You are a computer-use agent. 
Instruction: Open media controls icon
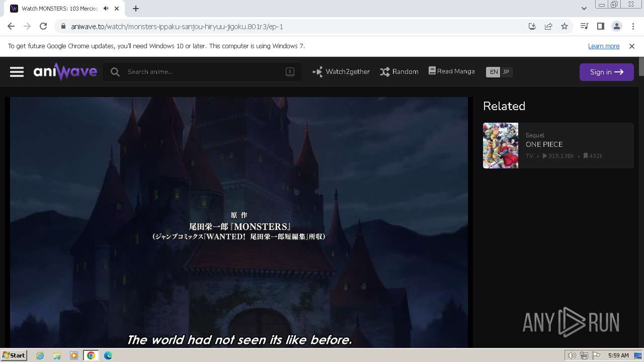[x=584, y=26]
